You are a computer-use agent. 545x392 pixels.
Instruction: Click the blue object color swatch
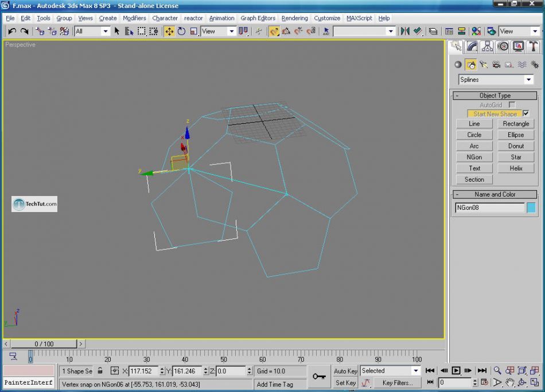[x=531, y=207]
